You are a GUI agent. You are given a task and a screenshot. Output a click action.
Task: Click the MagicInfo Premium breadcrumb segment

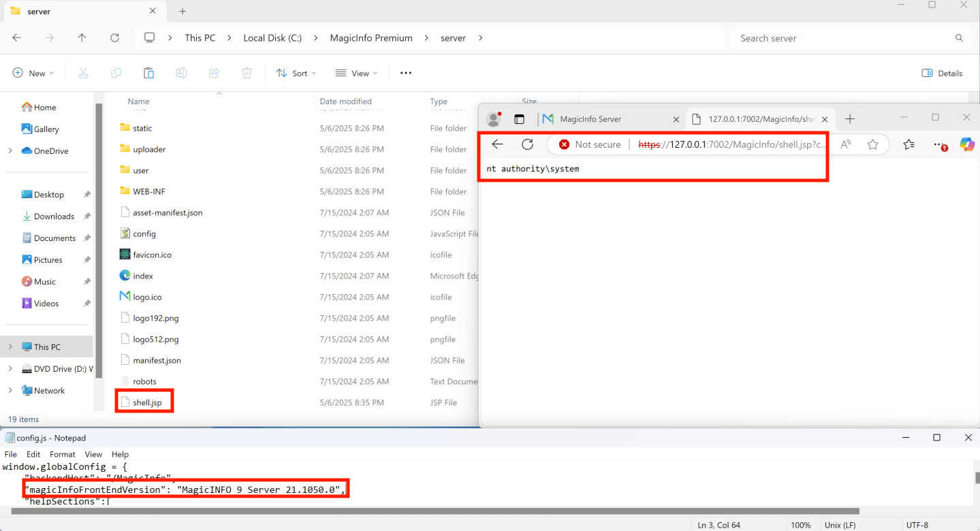pos(371,38)
